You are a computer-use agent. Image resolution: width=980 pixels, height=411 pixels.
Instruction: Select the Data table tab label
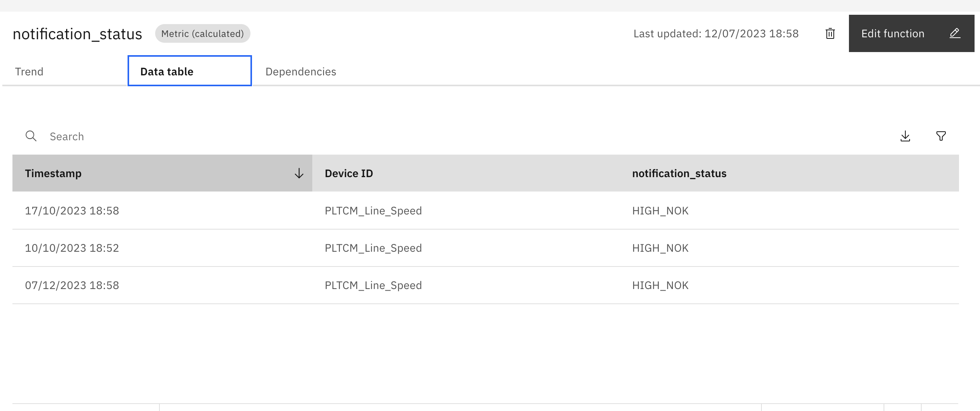click(166, 71)
